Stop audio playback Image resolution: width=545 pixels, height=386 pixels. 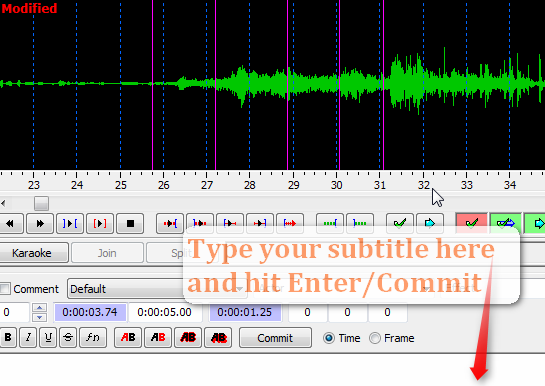(130, 223)
